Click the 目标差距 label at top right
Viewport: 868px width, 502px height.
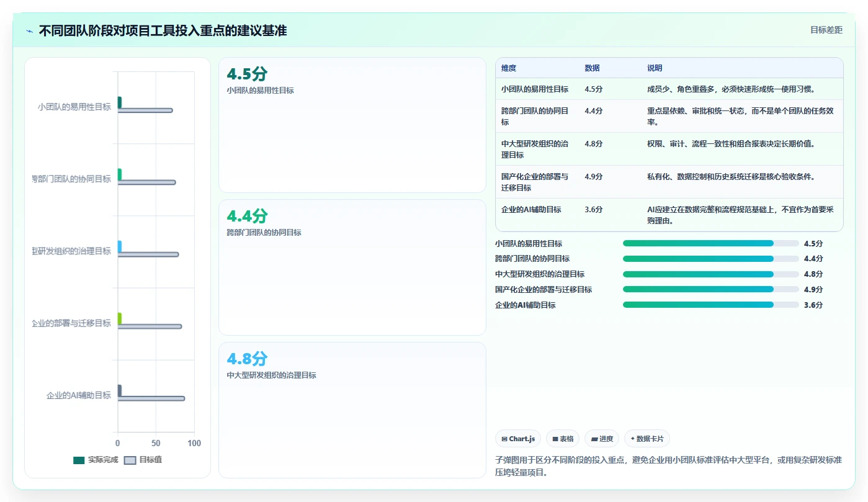click(826, 30)
